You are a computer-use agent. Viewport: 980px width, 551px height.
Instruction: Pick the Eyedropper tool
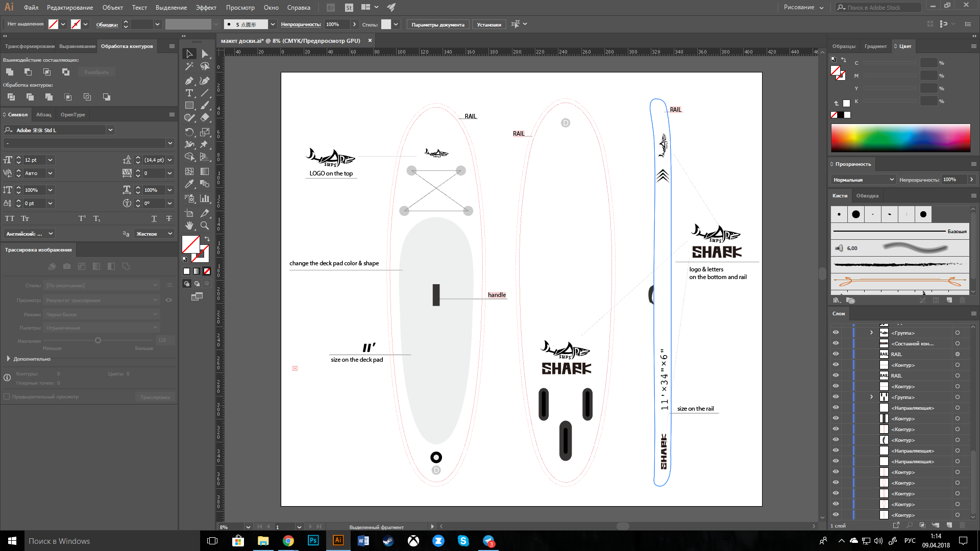(x=189, y=184)
